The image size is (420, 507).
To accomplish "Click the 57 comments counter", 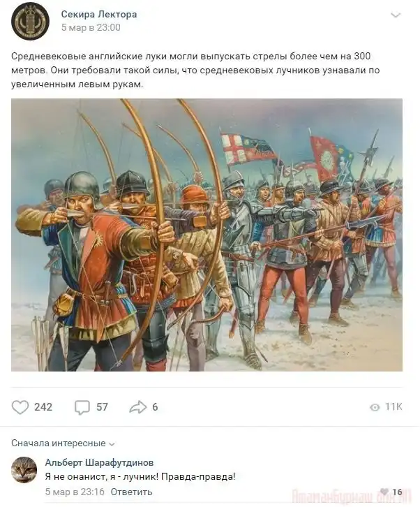I will coord(102,407).
